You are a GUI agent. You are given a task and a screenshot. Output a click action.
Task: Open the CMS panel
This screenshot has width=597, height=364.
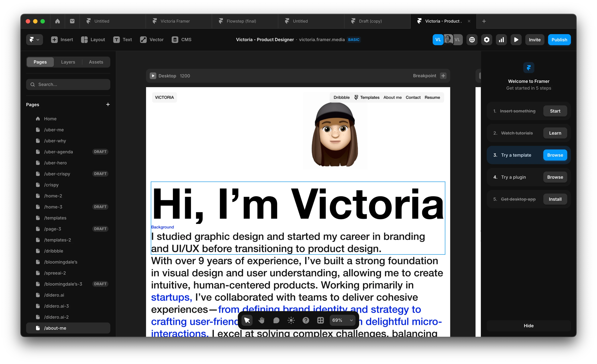[x=181, y=40]
